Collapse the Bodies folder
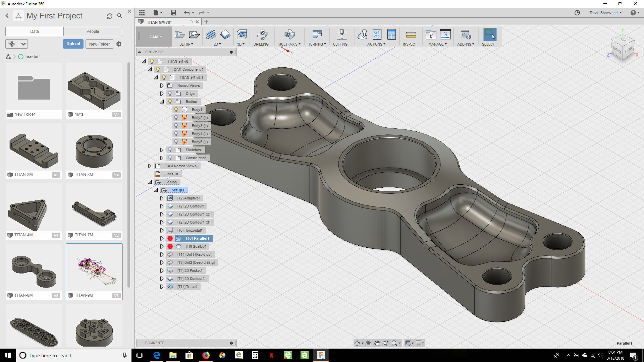Image resolution: width=644 pixels, height=362 pixels. click(x=162, y=102)
